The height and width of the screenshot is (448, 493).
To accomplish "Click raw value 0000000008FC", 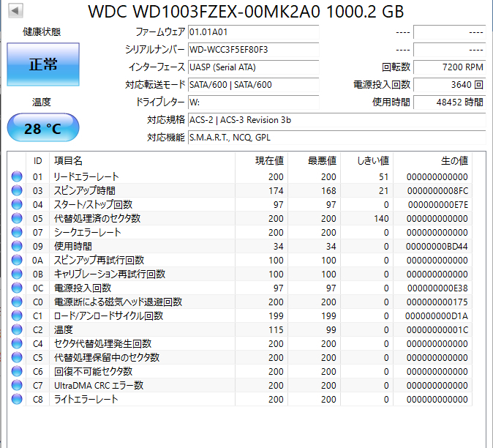I will [x=437, y=190].
